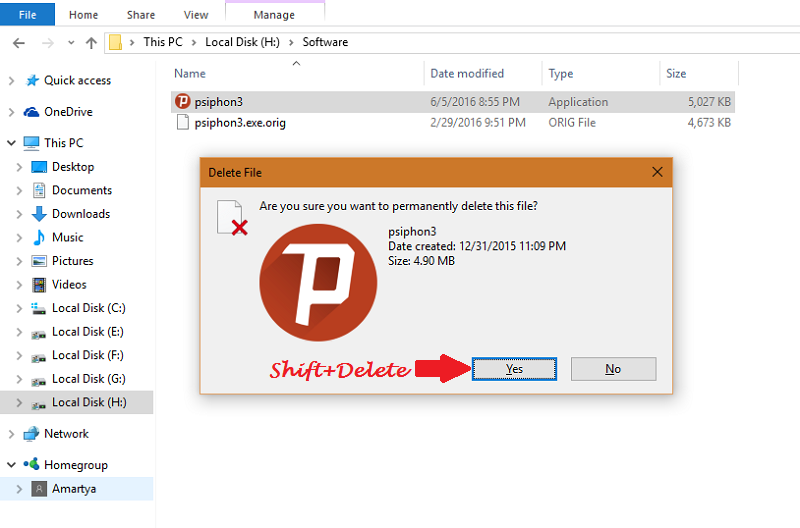Viewport: 800px width, 528px height.
Task: Click the Homegroup icon in sidebar
Action: [x=31, y=464]
